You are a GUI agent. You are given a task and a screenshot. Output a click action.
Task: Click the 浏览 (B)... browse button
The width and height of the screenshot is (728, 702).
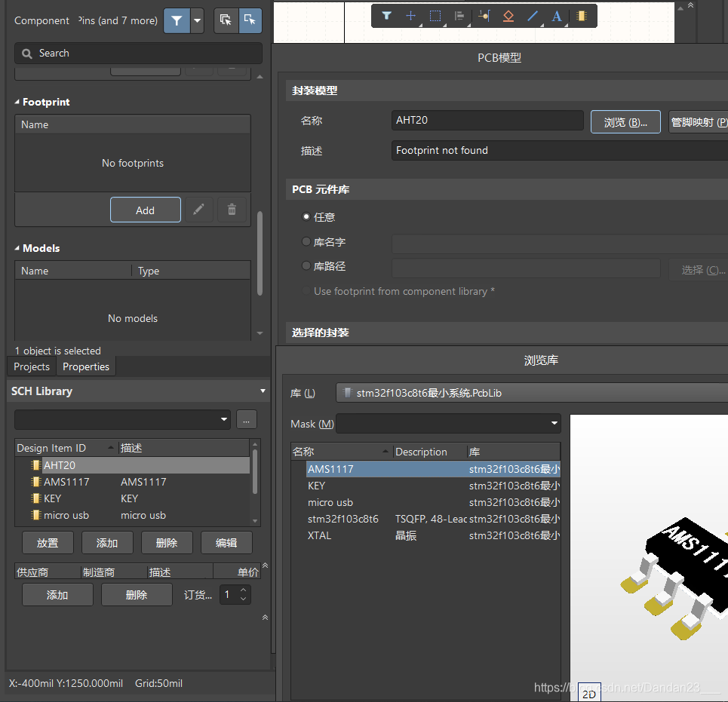point(625,122)
